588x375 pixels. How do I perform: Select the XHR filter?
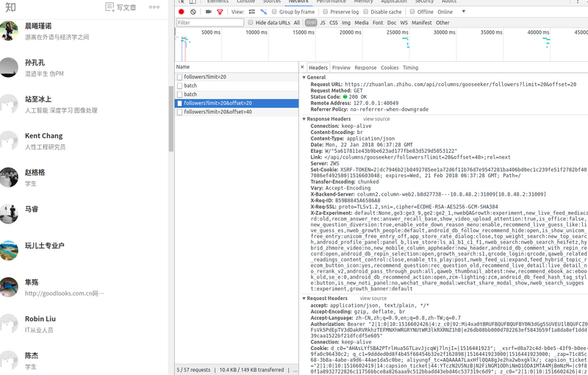point(311,23)
